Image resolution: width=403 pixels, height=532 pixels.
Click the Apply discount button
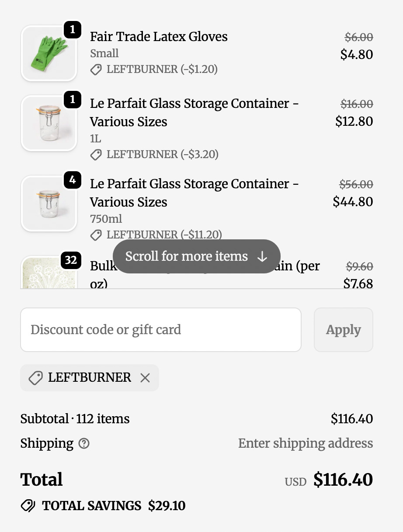pos(344,330)
